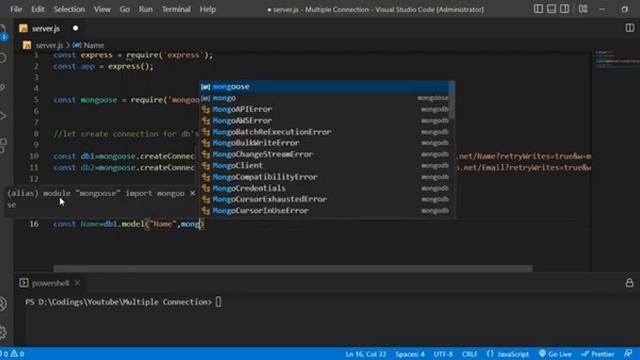
Task: Open Explorer in the activity bar
Action: click(x=3, y=32)
